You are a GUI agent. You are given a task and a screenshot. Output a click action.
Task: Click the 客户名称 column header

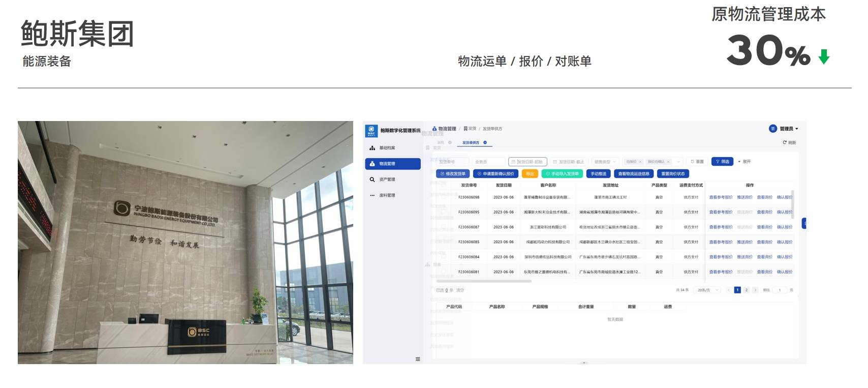pyautogui.click(x=548, y=185)
